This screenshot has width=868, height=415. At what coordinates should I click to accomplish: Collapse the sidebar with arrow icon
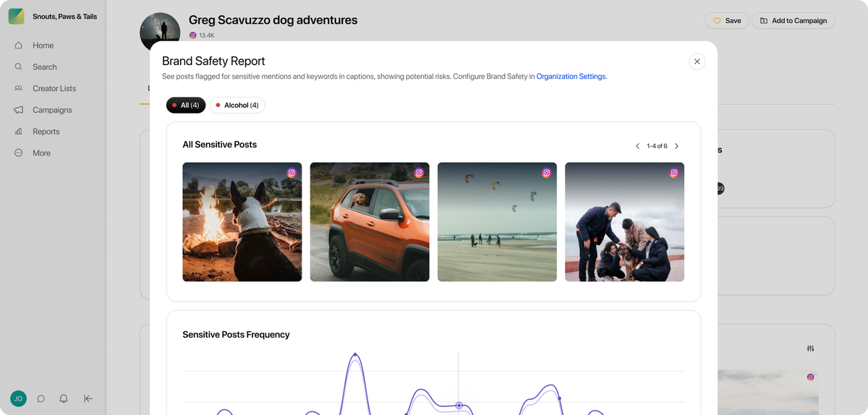[x=88, y=398]
